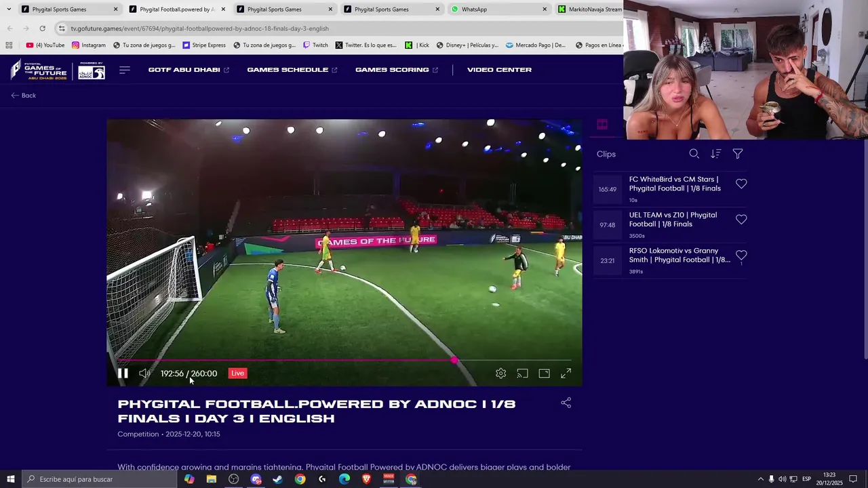Favorite the FC WhiteBird vs CM Stars clip
The width and height of the screenshot is (868, 488).
[x=741, y=184]
